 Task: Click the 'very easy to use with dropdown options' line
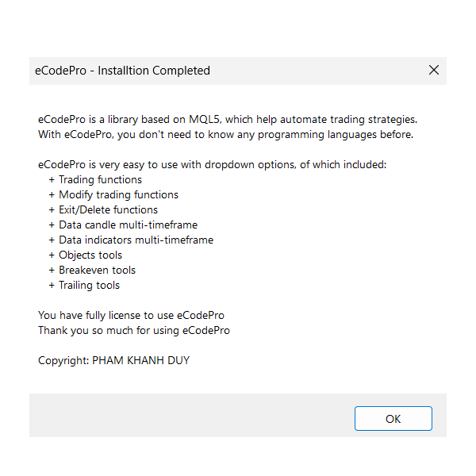coord(212,164)
